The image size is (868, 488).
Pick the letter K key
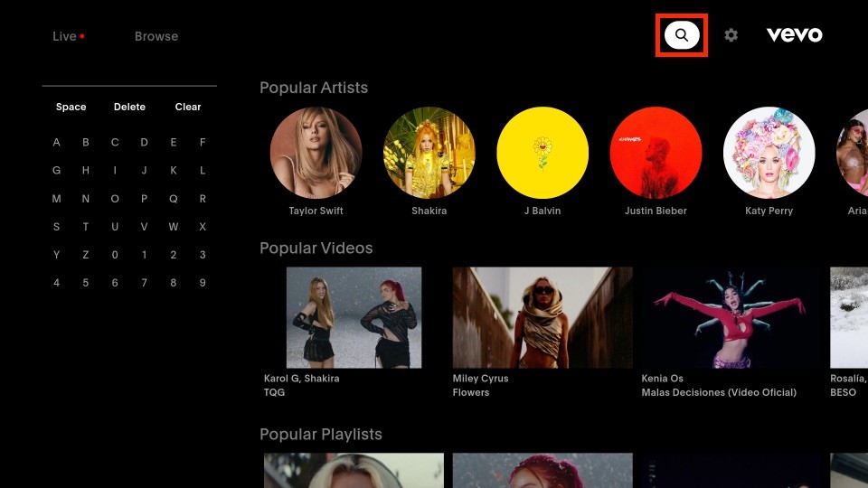tap(174, 171)
